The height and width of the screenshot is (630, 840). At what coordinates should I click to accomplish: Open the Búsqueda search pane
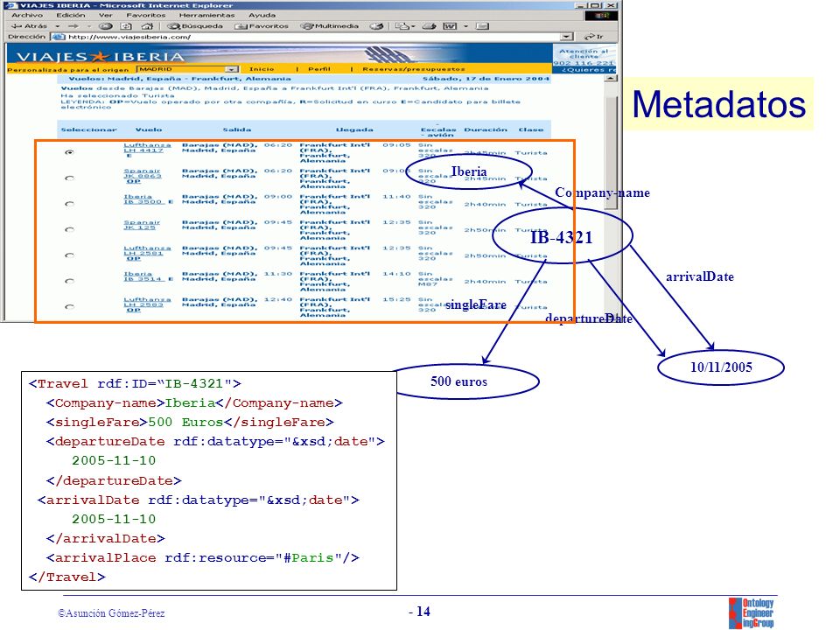(195, 25)
